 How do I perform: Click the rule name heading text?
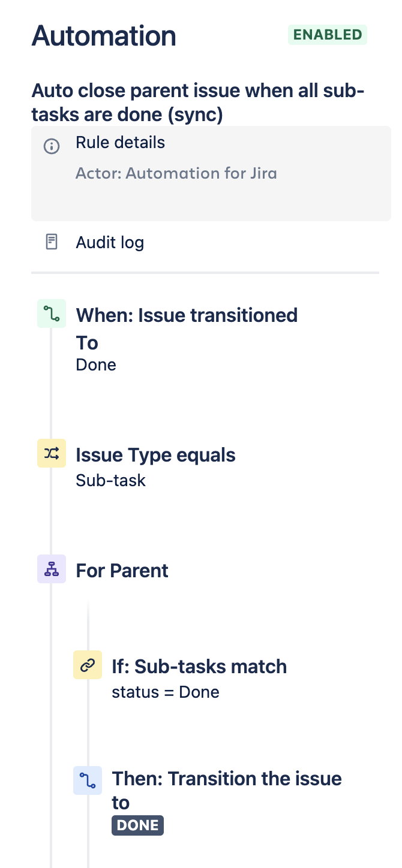[x=198, y=103]
